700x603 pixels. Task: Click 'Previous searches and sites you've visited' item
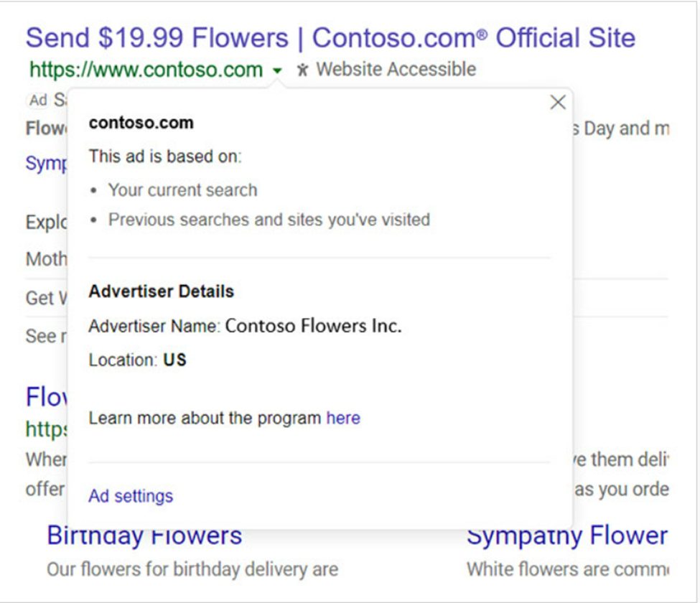pyautogui.click(x=269, y=220)
